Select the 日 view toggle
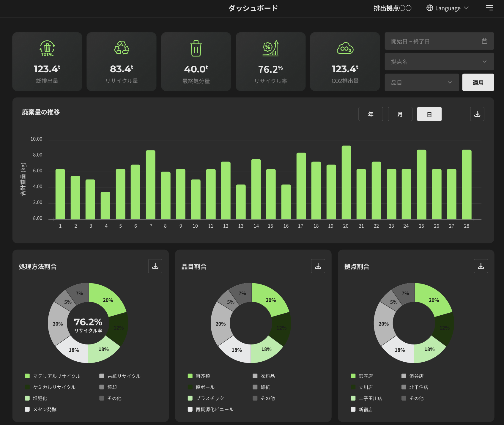The width and height of the screenshot is (504, 425). tap(429, 114)
